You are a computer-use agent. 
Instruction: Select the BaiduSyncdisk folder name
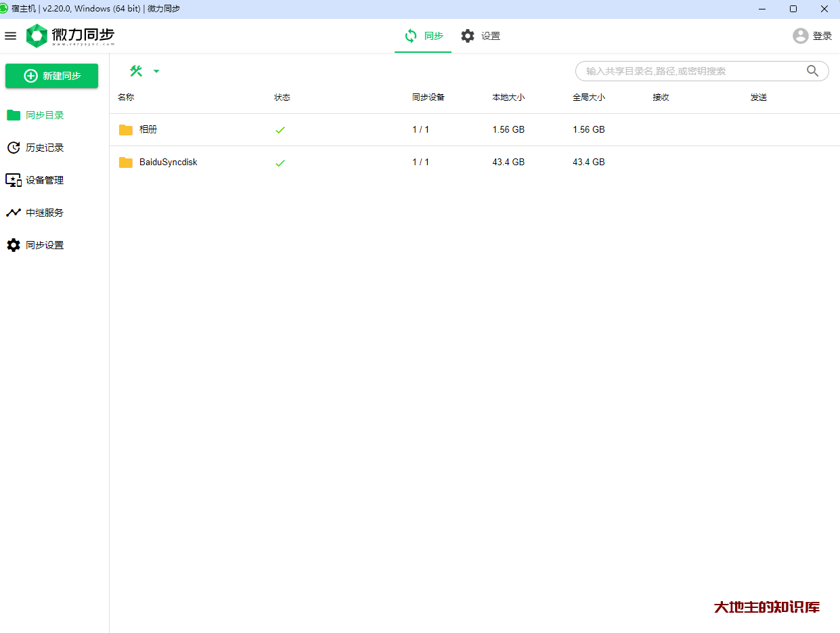click(x=169, y=162)
